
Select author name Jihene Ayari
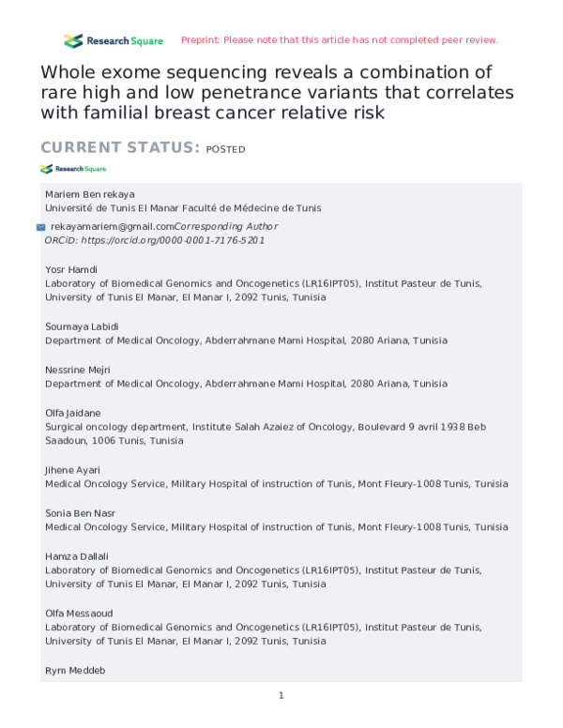(x=73, y=470)
